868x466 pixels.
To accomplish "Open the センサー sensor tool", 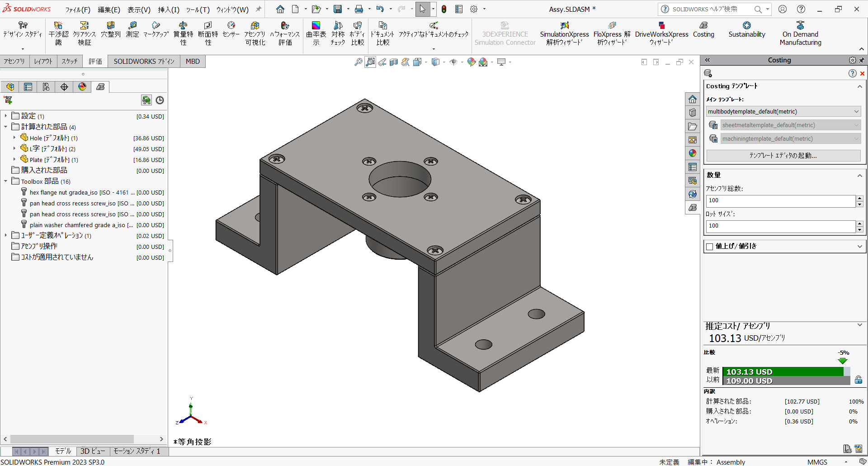I will (x=231, y=29).
